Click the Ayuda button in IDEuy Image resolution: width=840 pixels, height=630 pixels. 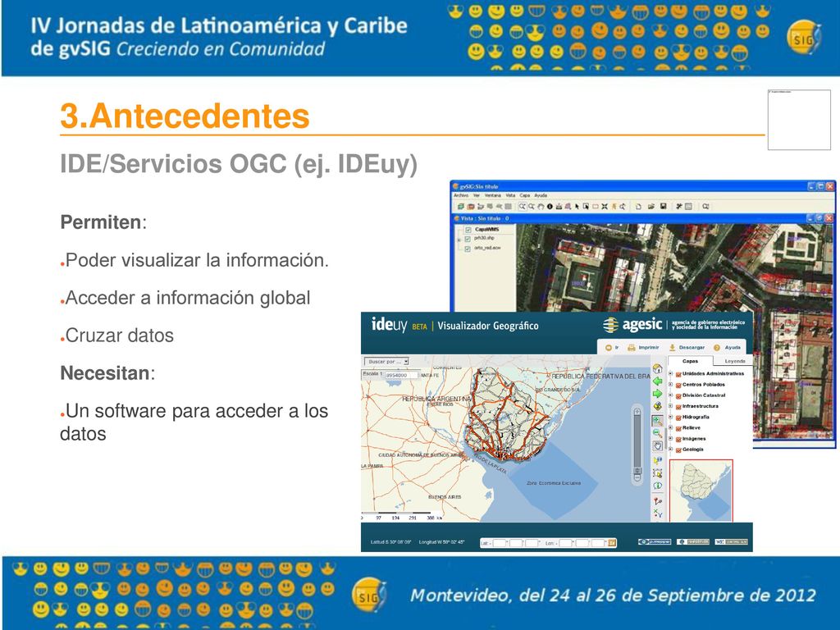[x=727, y=348]
